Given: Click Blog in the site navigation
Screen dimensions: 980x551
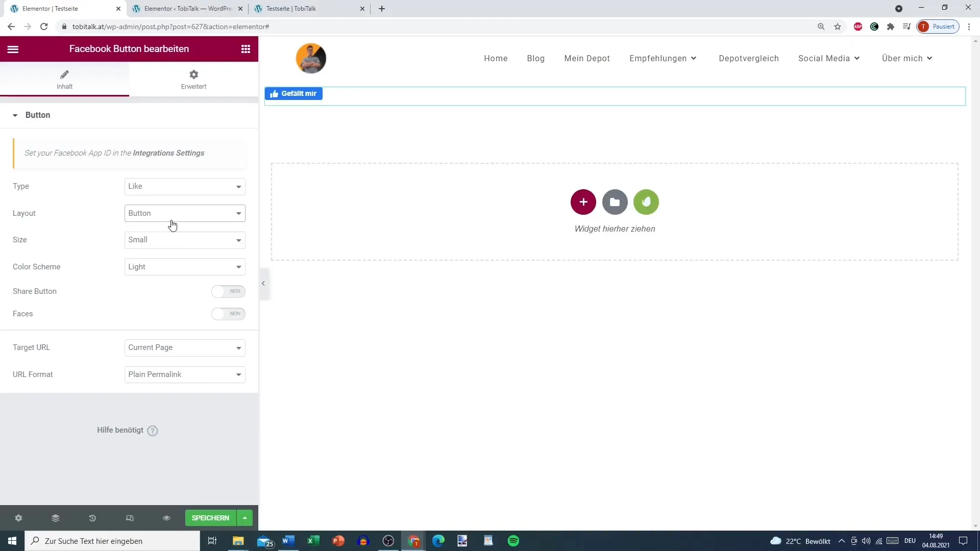Looking at the screenshot, I should point(536,58).
